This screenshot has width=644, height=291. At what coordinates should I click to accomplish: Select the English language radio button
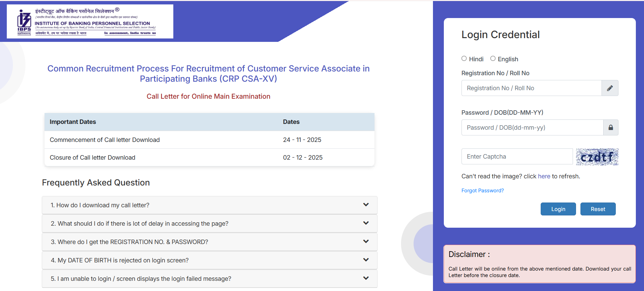click(493, 59)
